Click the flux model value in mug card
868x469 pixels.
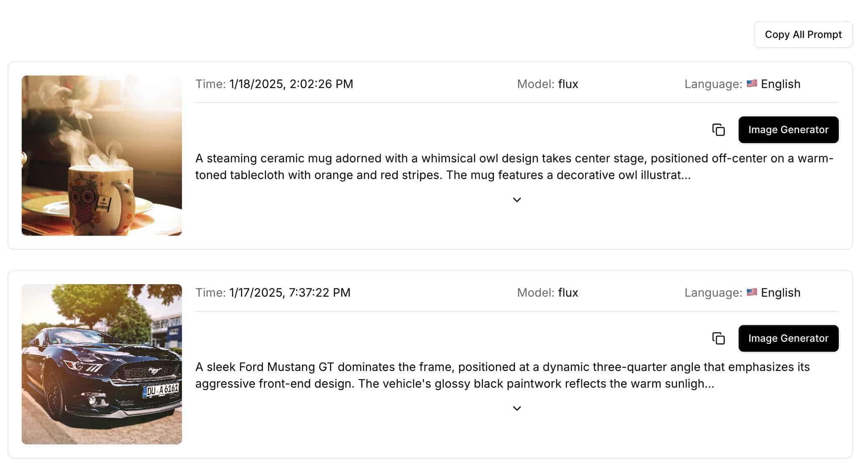coord(568,84)
